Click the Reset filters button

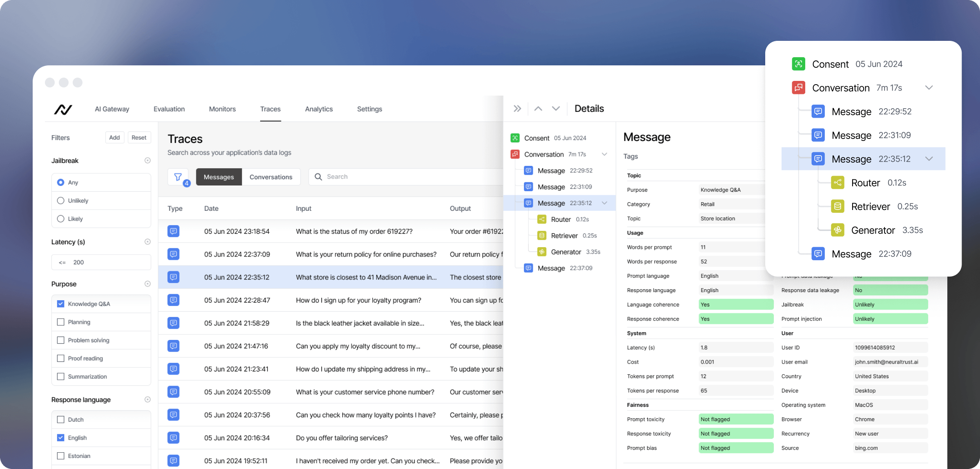pos(139,138)
